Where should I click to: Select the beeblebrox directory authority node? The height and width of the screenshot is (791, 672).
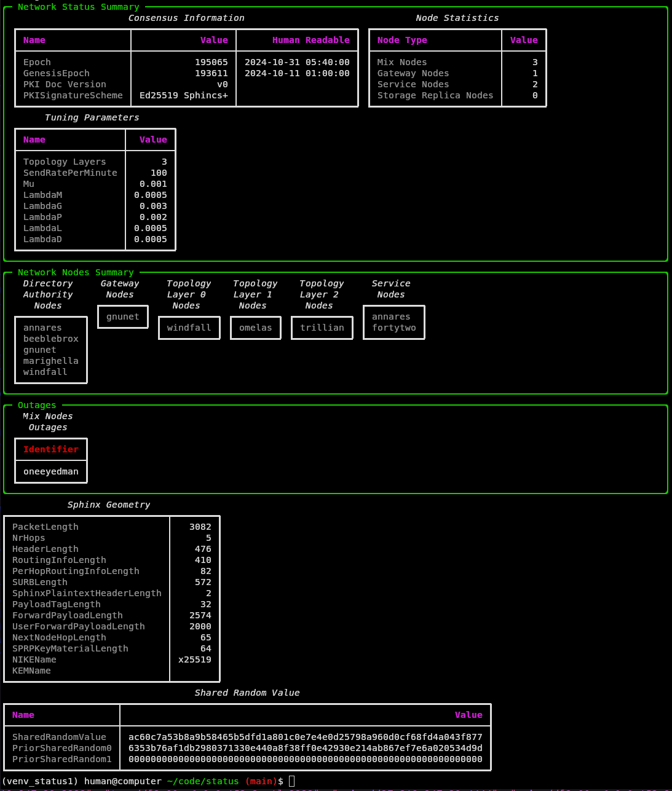coord(50,339)
